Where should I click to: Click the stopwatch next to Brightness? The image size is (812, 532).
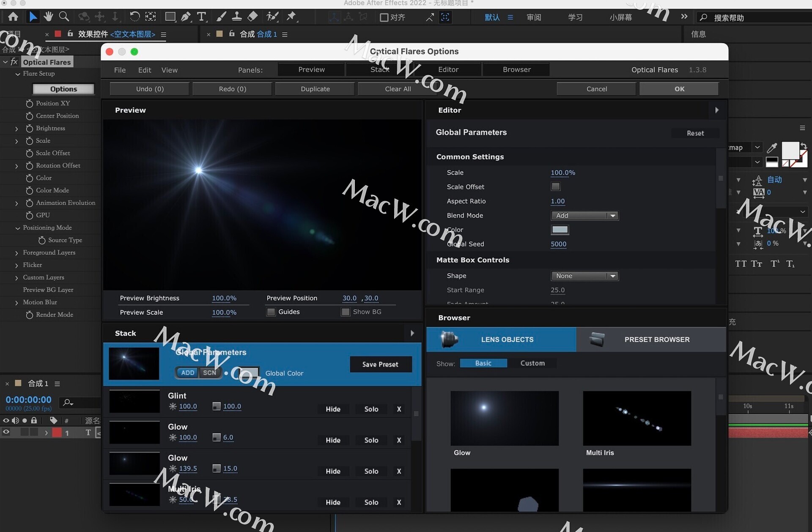(29, 128)
